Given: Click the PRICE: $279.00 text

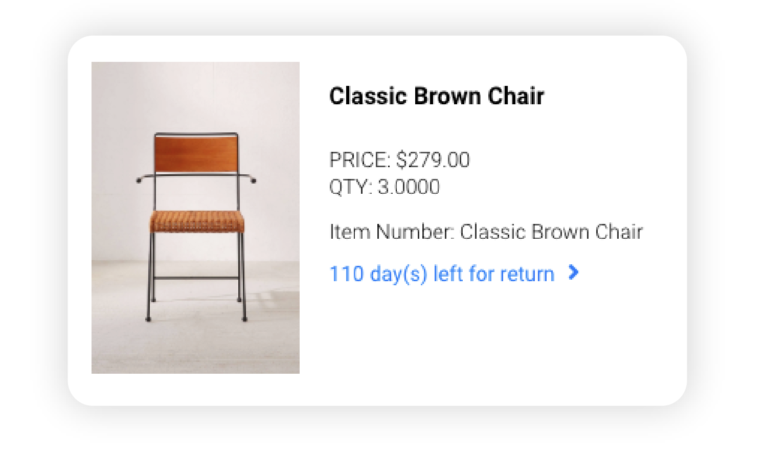Looking at the screenshot, I should coord(400,160).
